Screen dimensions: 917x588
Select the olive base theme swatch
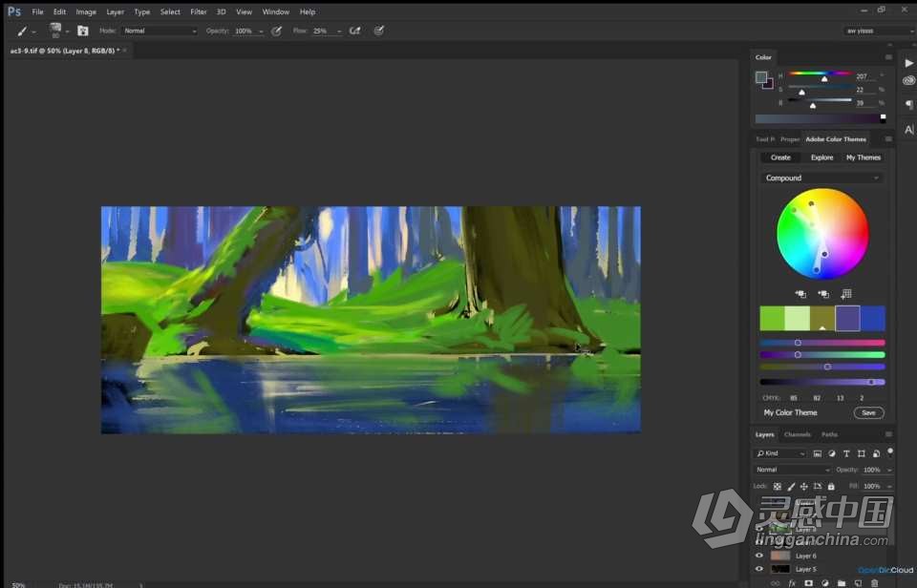pyautogui.click(x=822, y=319)
